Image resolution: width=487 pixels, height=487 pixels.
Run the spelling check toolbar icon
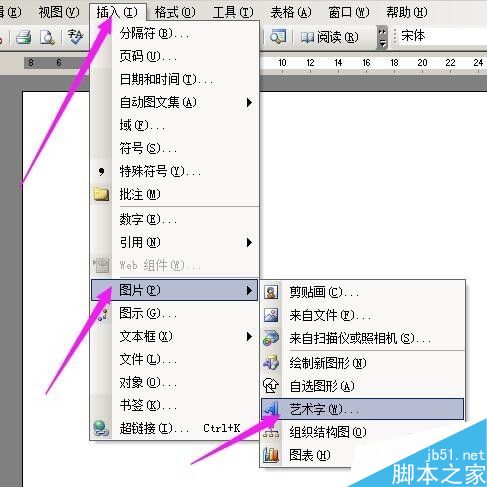[x=75, y=37]
